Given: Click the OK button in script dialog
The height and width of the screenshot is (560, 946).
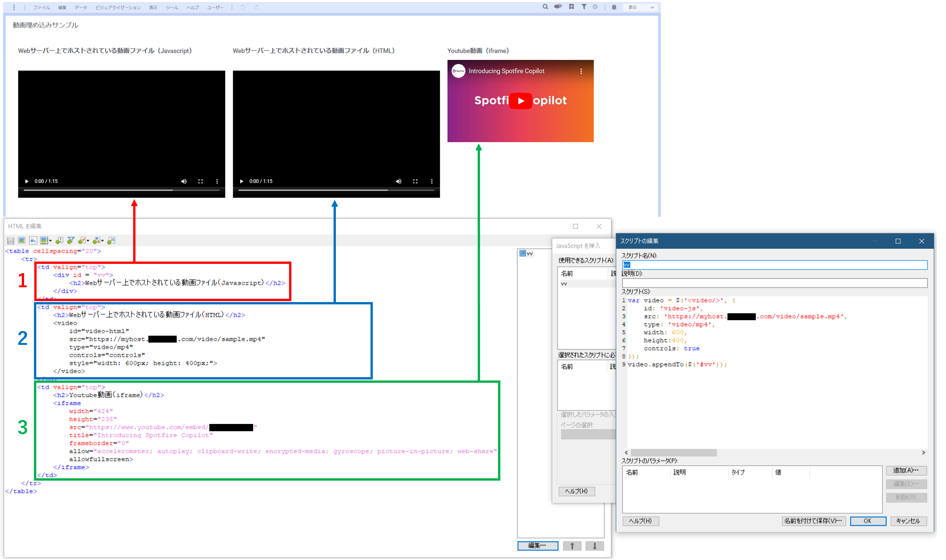Looking at the screenshot, I should 868,521.
